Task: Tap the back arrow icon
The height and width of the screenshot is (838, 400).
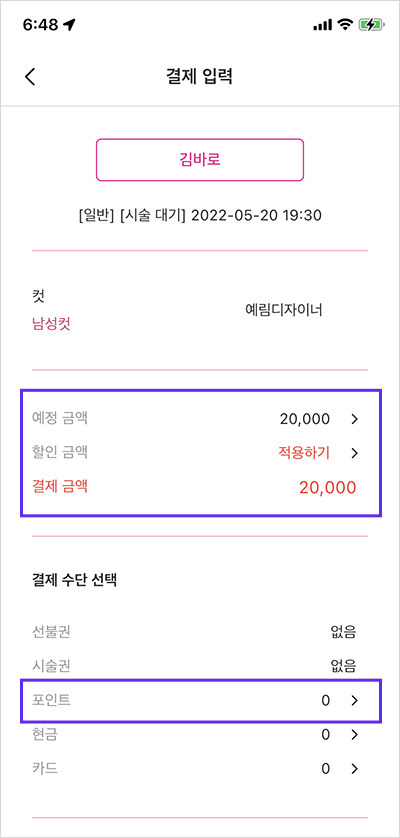Action: (x=30, y=76)
